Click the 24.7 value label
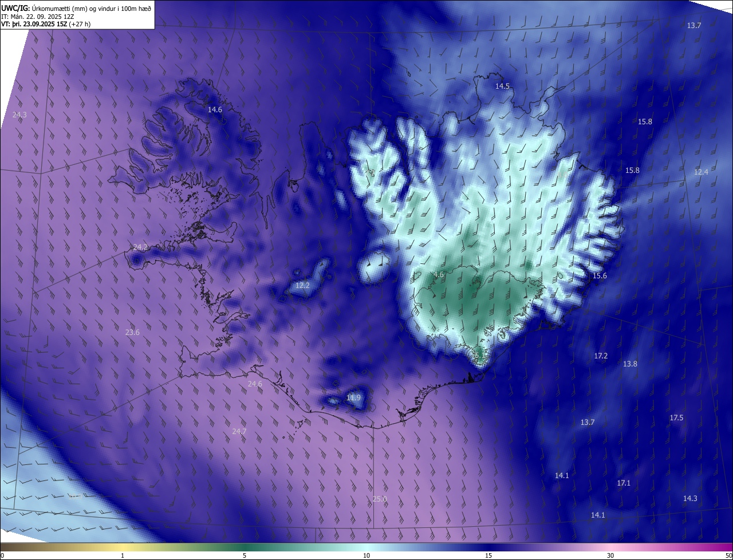The image size is (733, 560). coord(239,432)
